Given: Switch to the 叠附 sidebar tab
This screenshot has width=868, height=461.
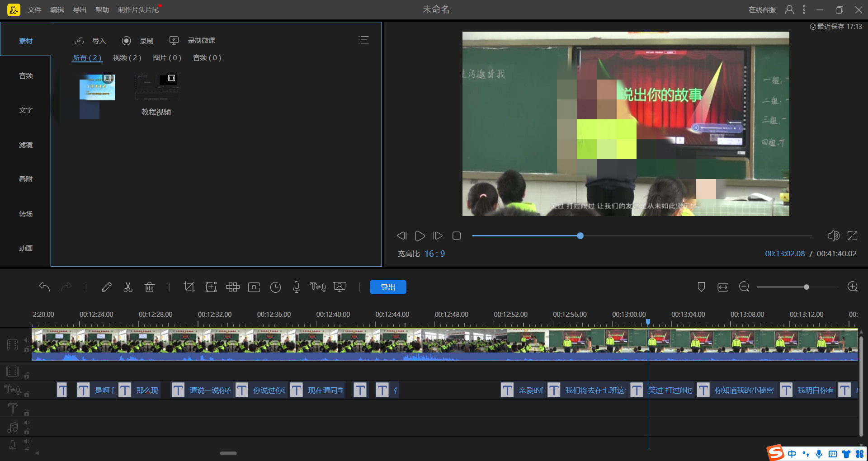Looking at the screenshot, I should [x=26, y=179].
